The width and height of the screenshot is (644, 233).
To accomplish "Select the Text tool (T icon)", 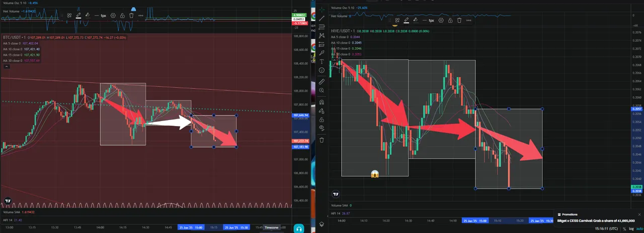I will point(321,61).
